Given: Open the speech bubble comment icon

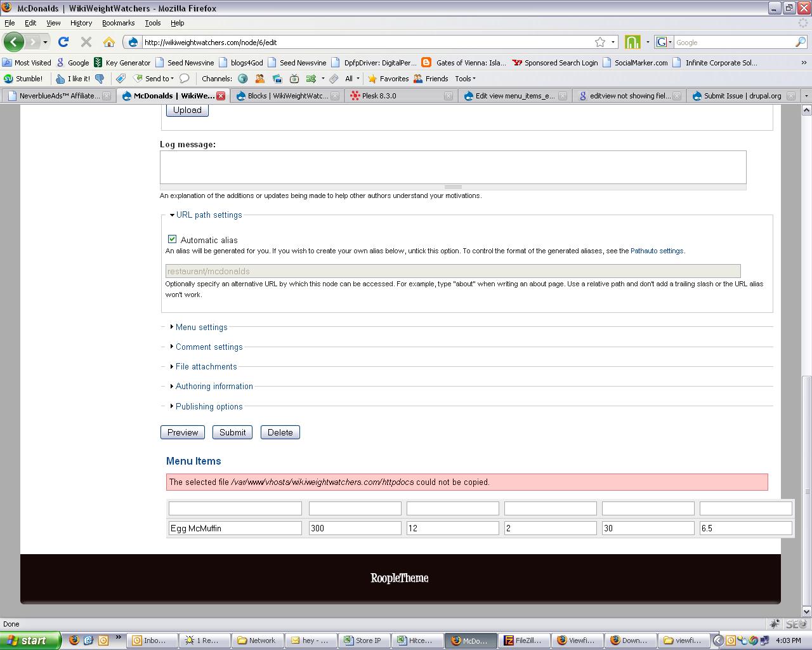Looking at the screenshot, I should pos(184,78).
